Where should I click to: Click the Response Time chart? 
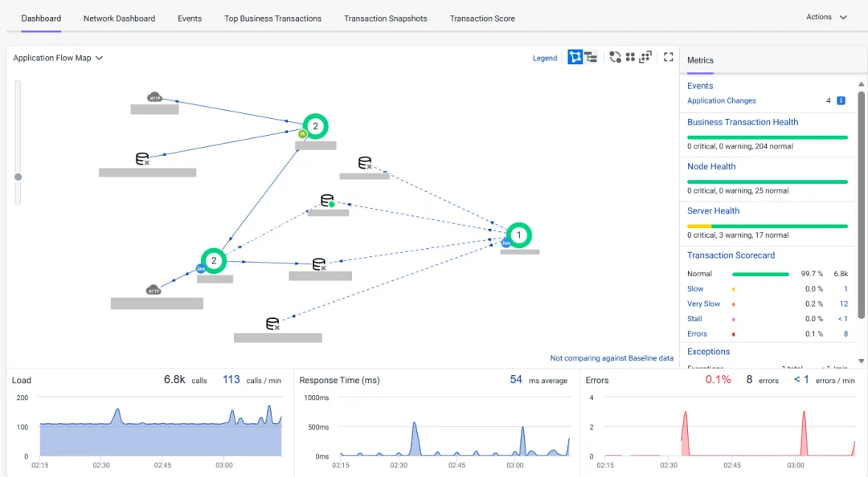(455, 437)
